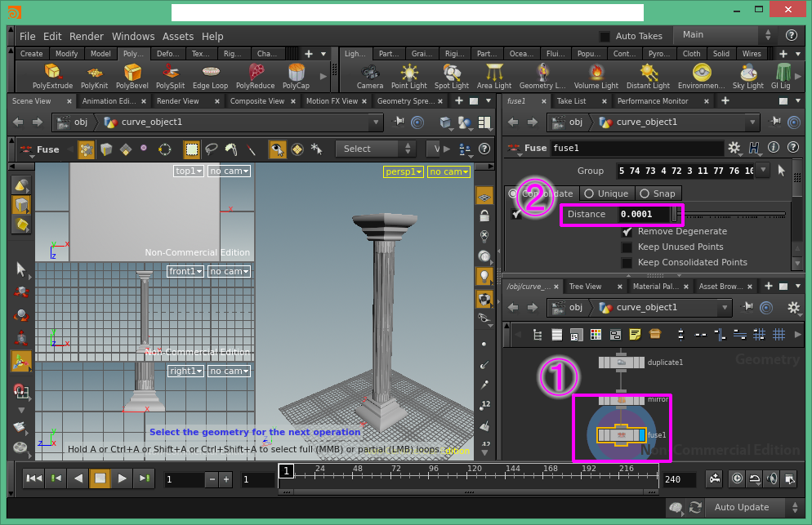The width and height of the screenshot is (812, 525).
Task: Open the Render menu
Action: coord(86,37)
